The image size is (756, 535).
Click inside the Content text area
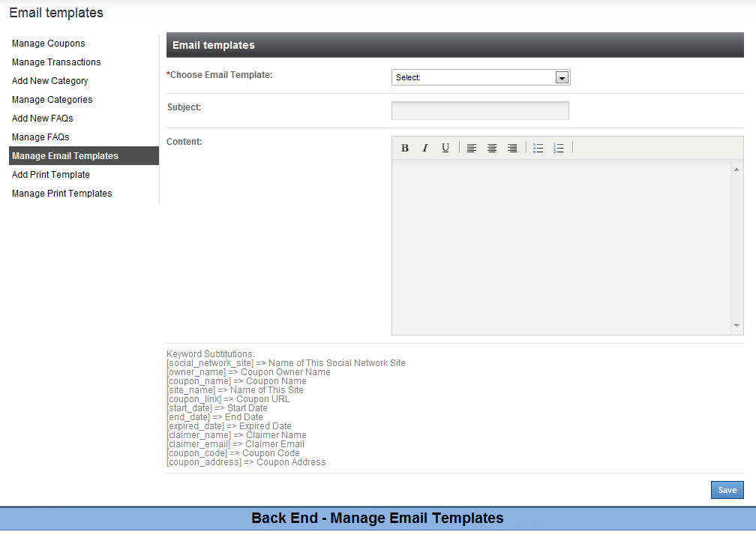tap(561, 247)
